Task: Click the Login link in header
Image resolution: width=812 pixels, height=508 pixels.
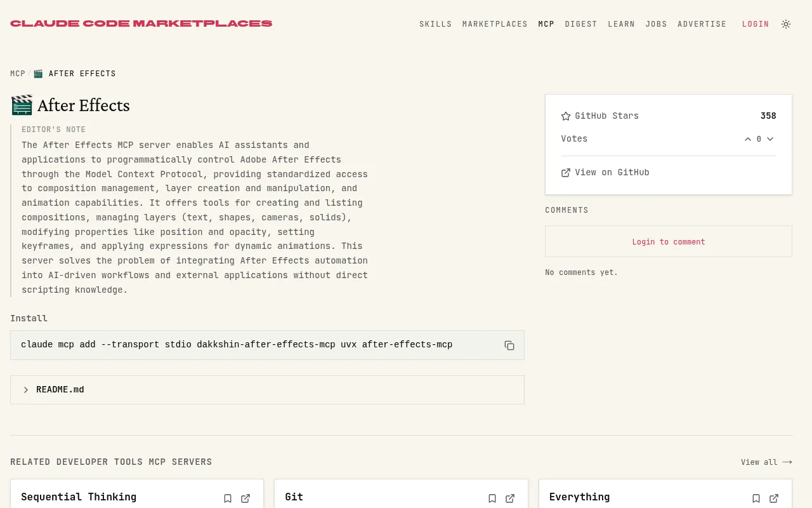Action: pyautogui.click(x=756, y=24)
